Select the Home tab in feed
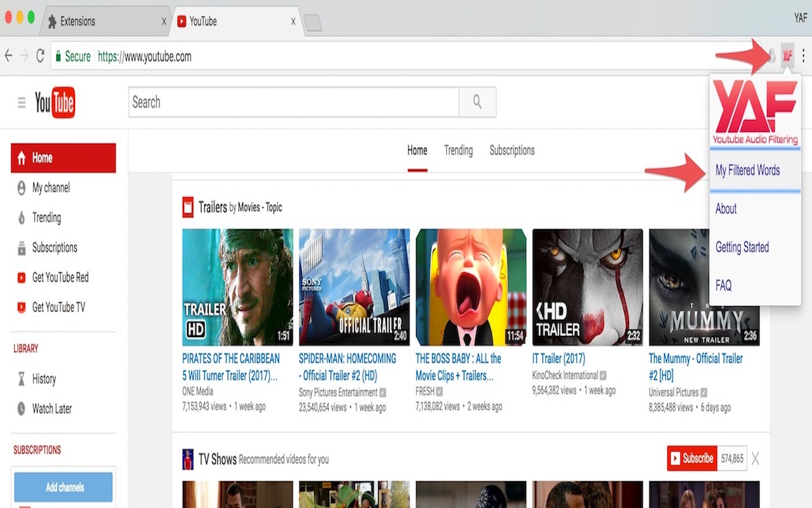812x508 pixels. (417, 150)
